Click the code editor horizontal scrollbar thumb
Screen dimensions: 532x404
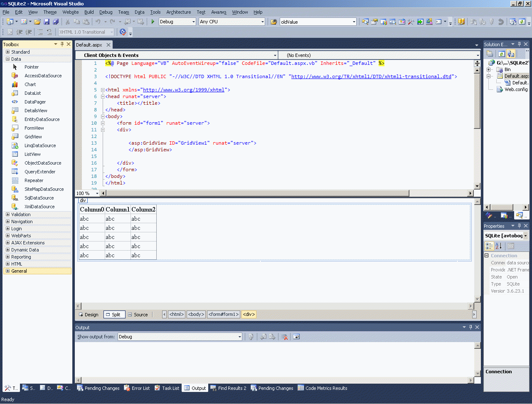click(258, 193)
